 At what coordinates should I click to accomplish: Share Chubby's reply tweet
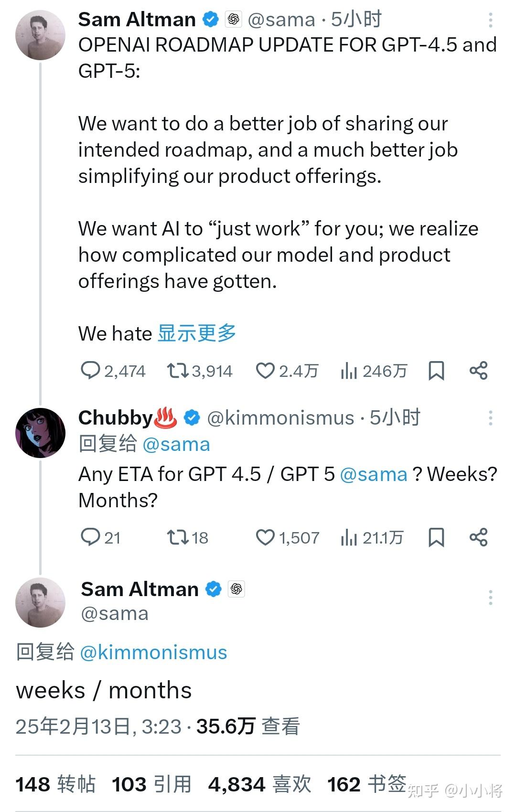(x=479, y=538)
